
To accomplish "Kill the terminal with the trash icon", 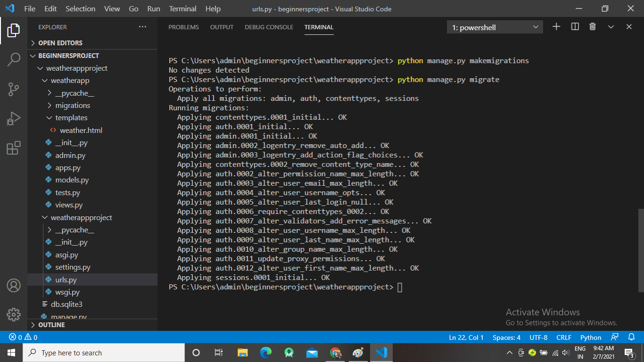I will pos(593,27).
